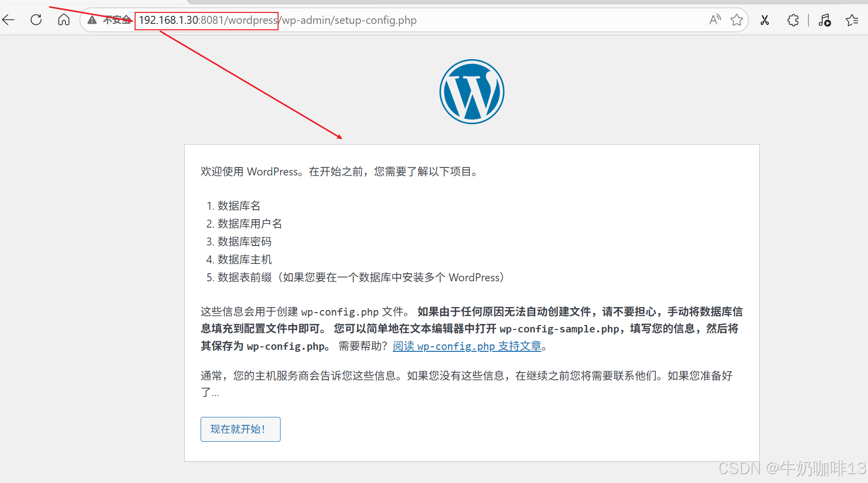Add page to favorites with star icon
Viewport: 868px width, 483px height.
coord(736,20)
